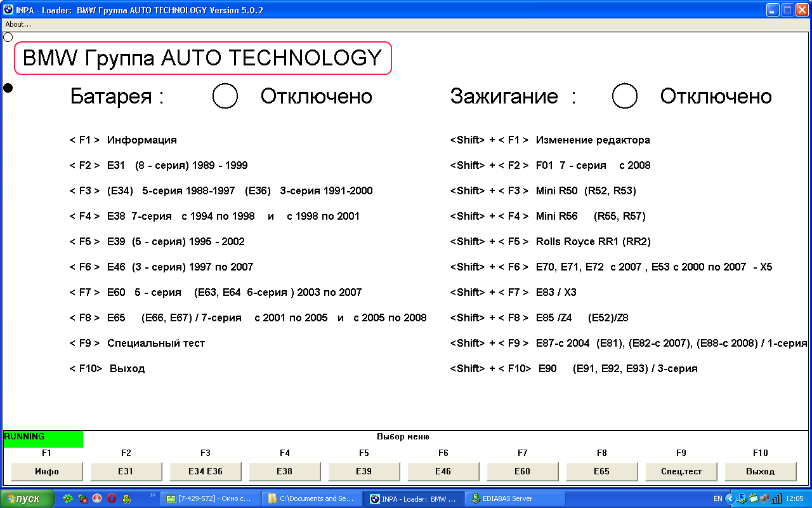The width and height of the screenshot is (812, 508).
Task: Show hidden tray icons arrow
Action: [x=730, y=498]
